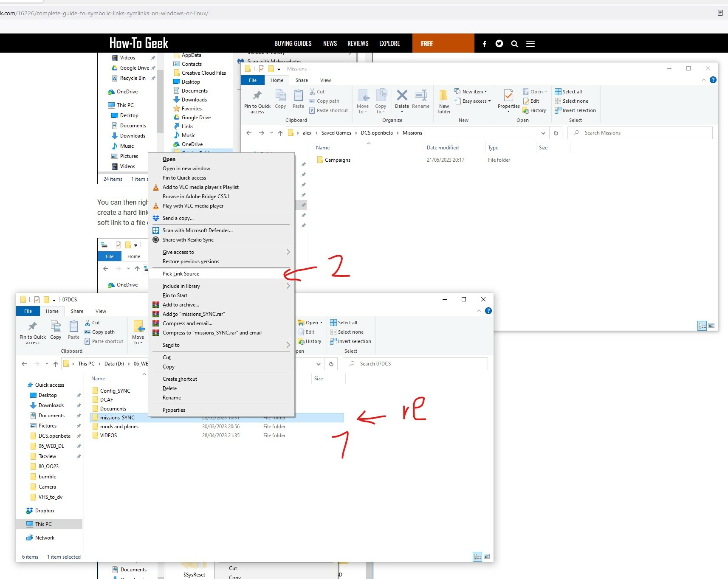Choose Share with Resilio Sync
The image size is (728, 579).
[x=221, y=240]
